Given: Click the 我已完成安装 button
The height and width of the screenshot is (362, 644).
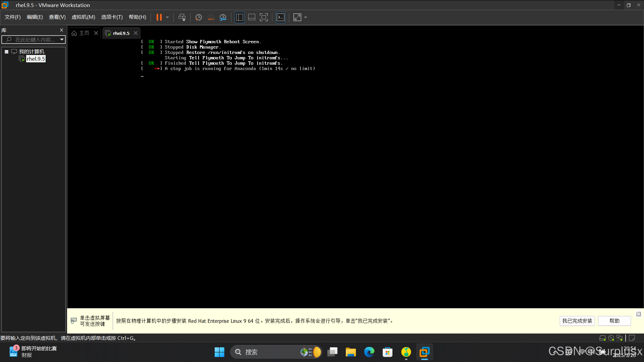Looking at the screenshot, I should 577,321.
